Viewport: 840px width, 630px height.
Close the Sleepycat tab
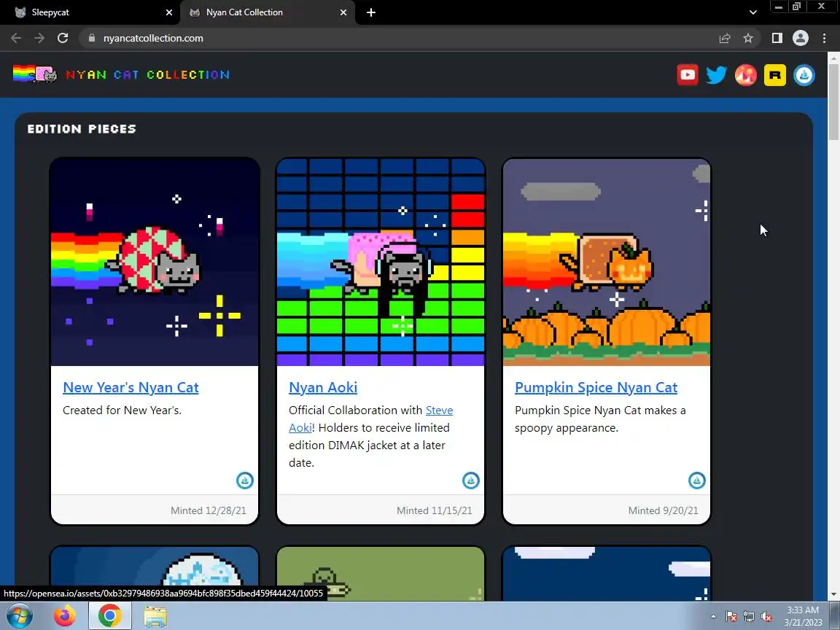click(169, 12)
